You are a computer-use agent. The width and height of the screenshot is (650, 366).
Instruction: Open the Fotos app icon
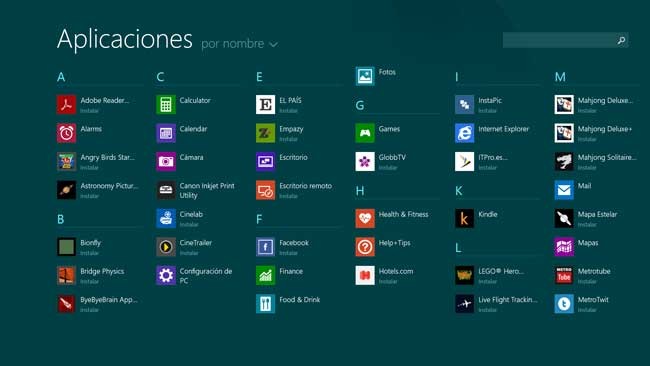coord(365,76)
